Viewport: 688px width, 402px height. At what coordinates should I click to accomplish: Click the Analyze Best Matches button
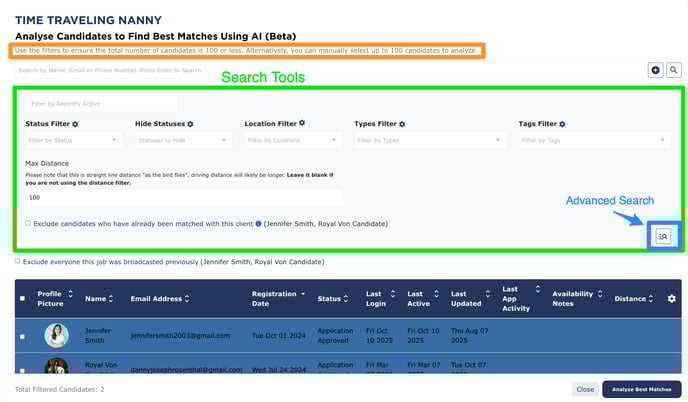641,389
